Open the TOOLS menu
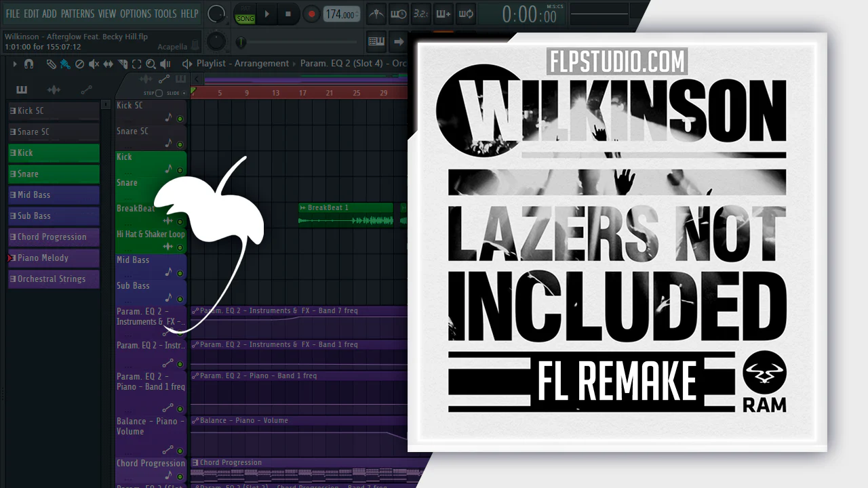The height and width of the screenshot is (488, 868). coord(165,14)
